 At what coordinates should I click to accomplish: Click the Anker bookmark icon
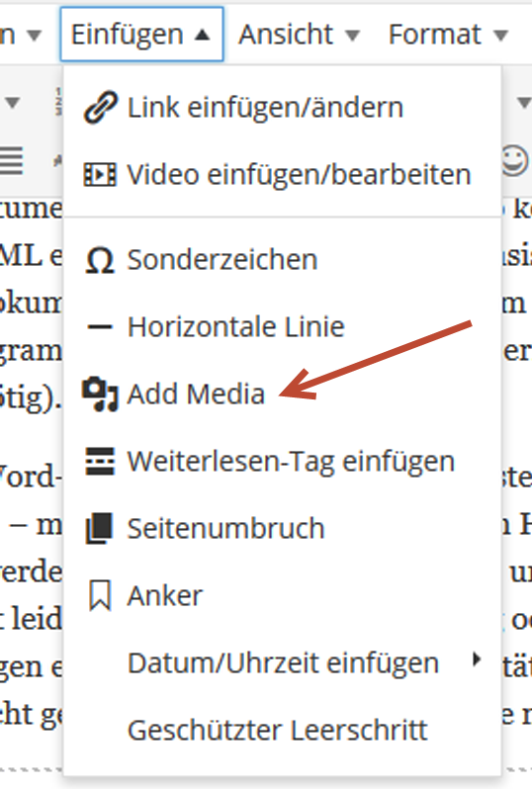(100, 595)
